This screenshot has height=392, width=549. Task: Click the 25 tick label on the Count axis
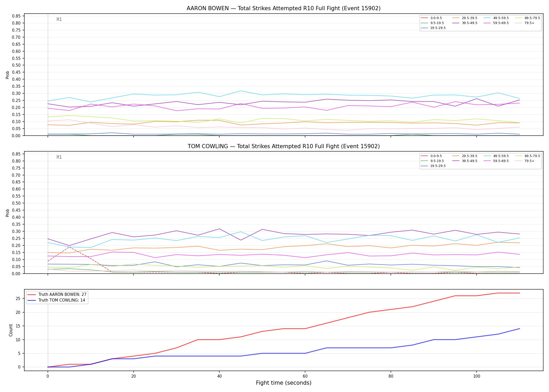(x=18, y=299)
